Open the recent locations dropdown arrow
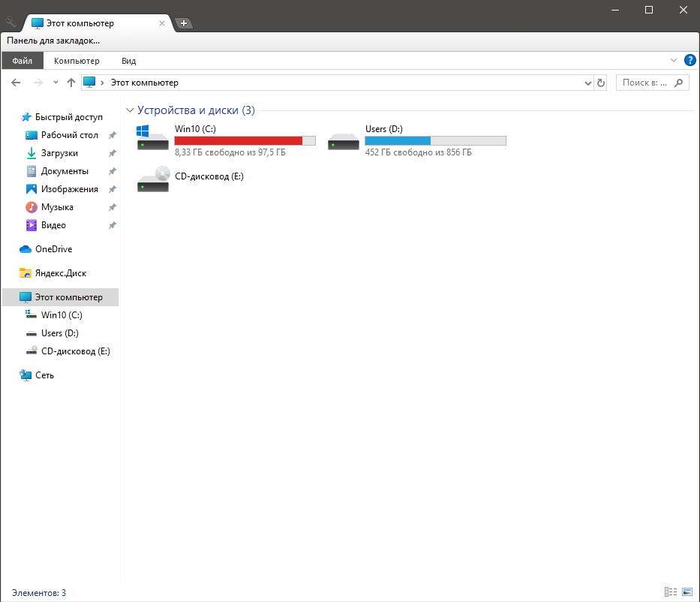The height and width of the screenshot is (602, 700). [x=55, y=83]
